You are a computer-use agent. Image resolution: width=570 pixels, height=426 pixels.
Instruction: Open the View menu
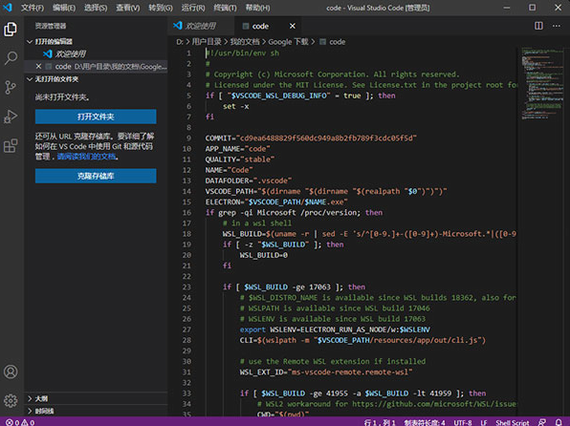click(128, 8)
